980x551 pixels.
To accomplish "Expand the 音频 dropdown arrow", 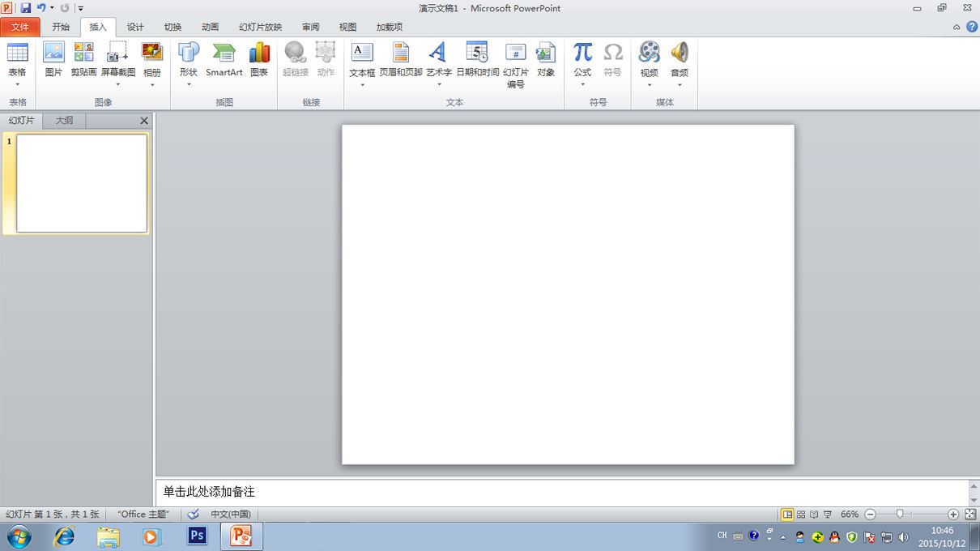I will pos(680,84).
